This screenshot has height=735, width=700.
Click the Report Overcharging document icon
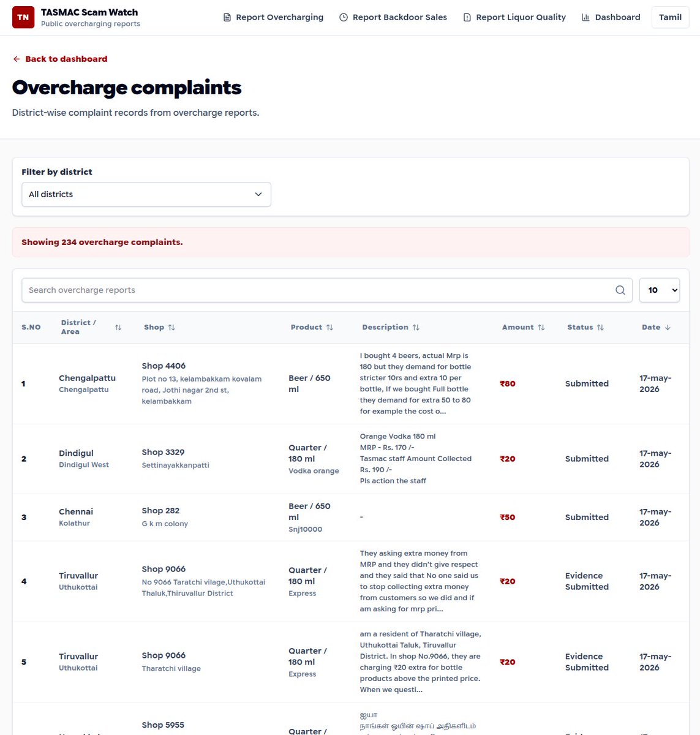227,17
